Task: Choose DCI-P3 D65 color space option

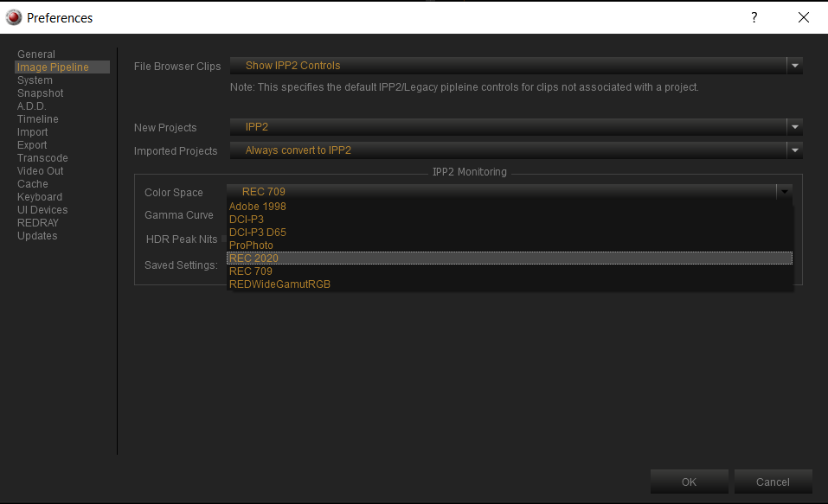Action: tap(510, 233)
